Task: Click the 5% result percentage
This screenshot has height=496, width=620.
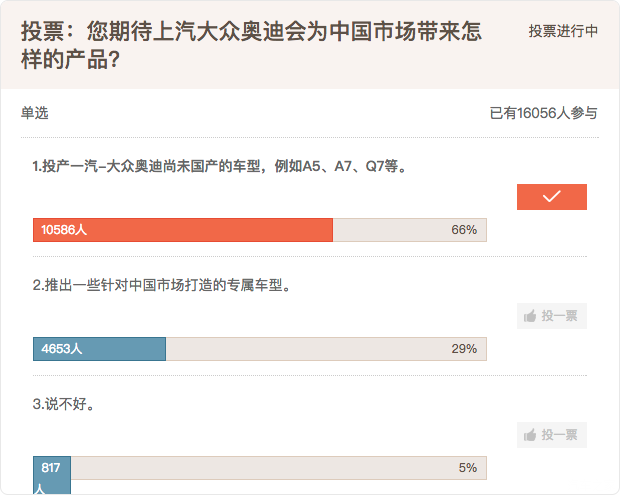Action: click(x=467, y=468)
